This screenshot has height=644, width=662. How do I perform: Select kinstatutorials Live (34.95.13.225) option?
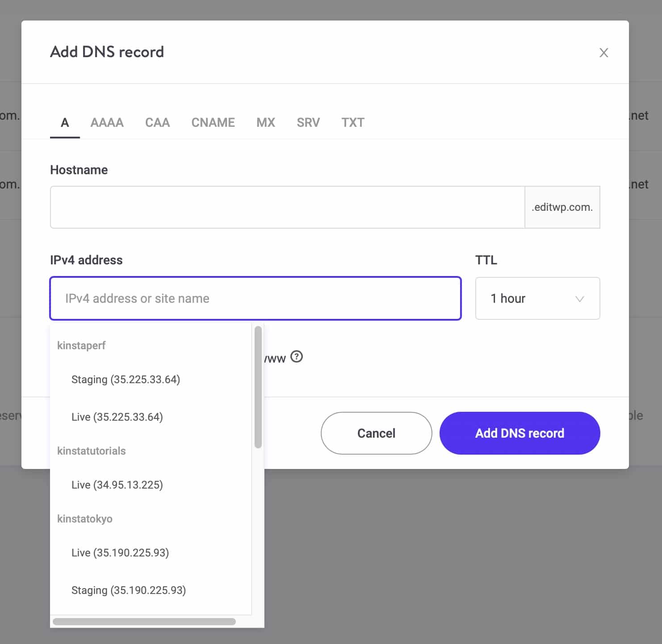tap(117, 485)
